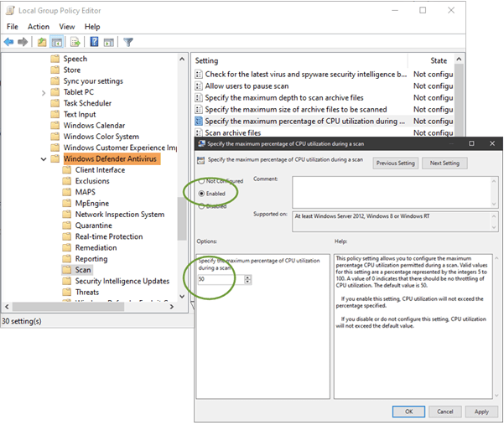This screenshot has width=504, height=425.
Task: Maximize the CPU utilization policy dialog
Action: (x=471, y=143)
